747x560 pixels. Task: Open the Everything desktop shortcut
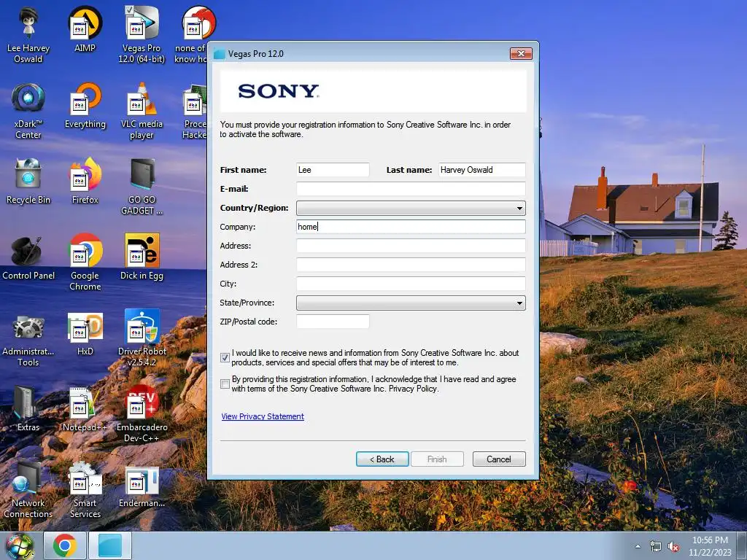click(85, 106)
